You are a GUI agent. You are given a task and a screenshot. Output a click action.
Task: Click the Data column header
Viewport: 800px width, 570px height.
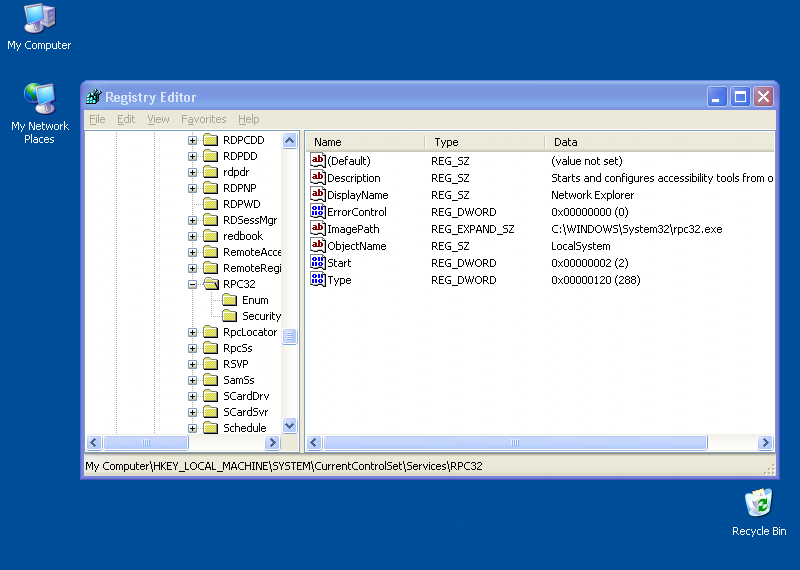[x=660, y=142]
